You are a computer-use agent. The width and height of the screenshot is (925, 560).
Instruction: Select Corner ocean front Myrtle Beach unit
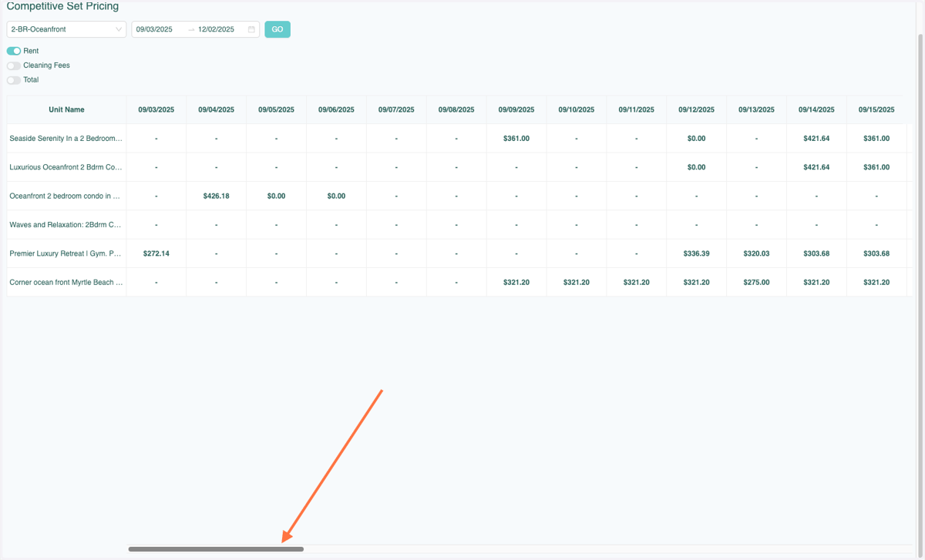pyautogui.click(x=66, y=283)
